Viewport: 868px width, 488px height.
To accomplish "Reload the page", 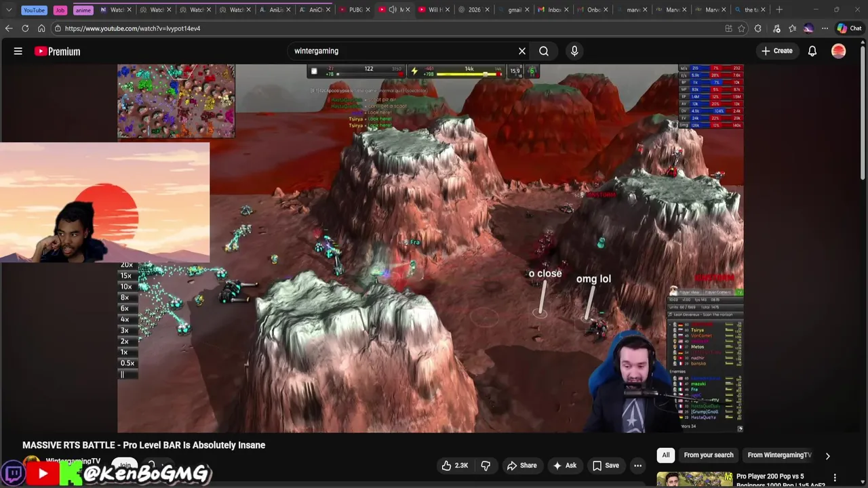I will click(25, 28).
